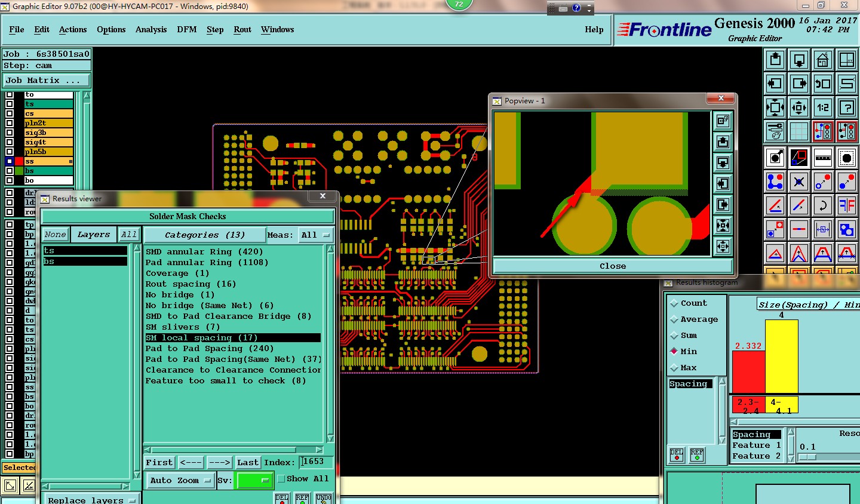Open the green Sv severity dropdown
The image size is (860, 504).
255,480
